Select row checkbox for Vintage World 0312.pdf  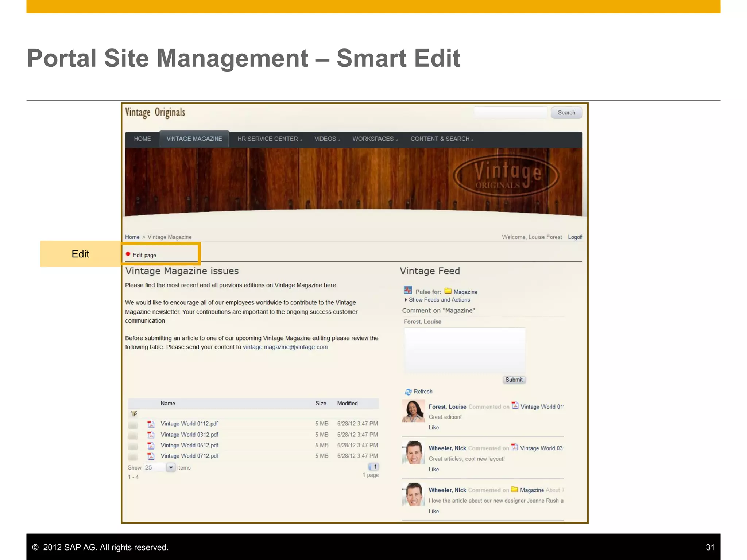(x=133, y=436)
